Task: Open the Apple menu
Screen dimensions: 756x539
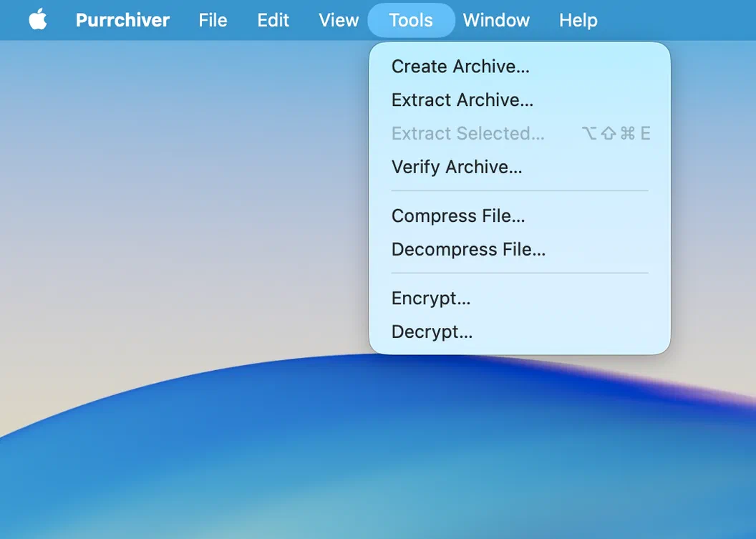Action: [x=38, y=20]
